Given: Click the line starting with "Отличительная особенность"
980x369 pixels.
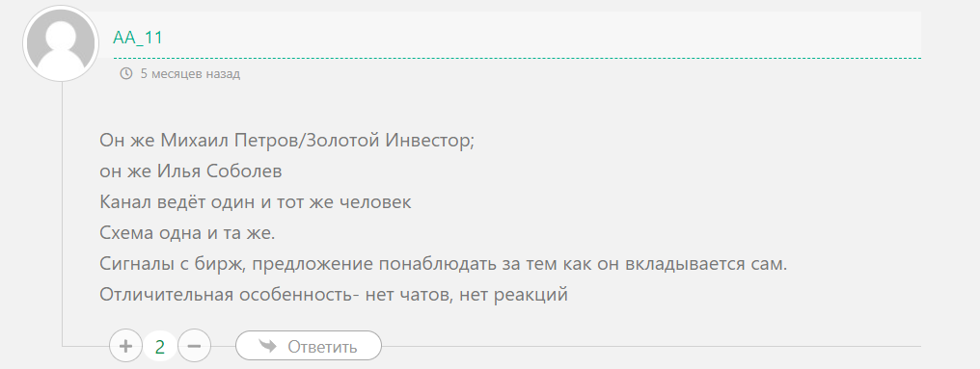Looking at the screenshot, I should (x=334, y=295).
